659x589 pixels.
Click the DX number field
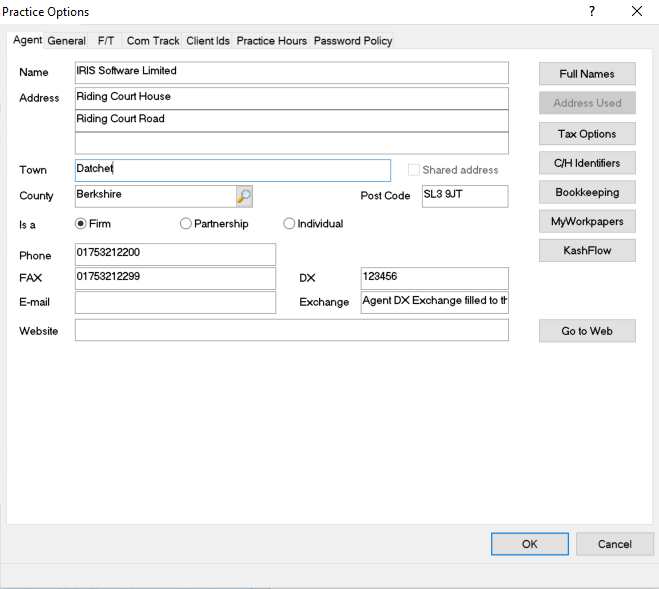click(x=435, y=278)
